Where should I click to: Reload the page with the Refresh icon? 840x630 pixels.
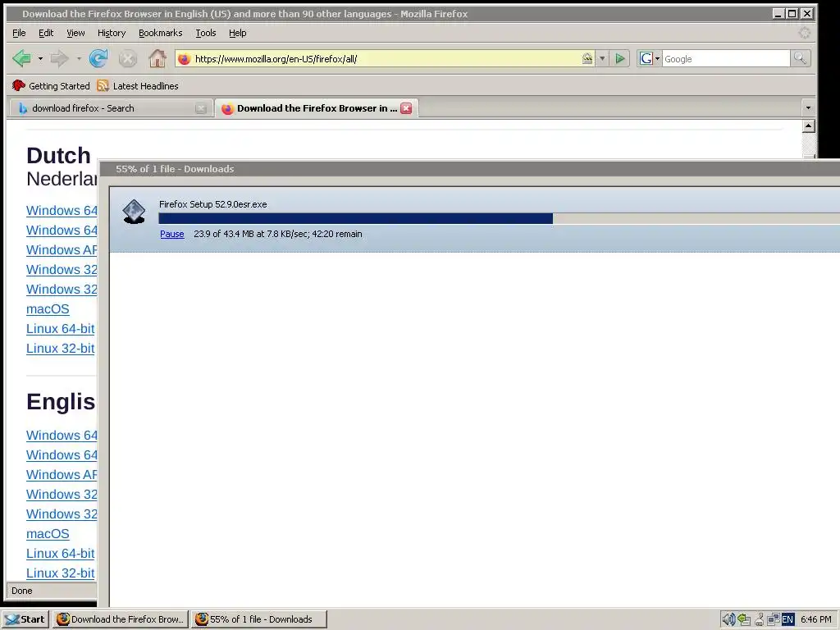pyautogui.click(x=98, y=58)
